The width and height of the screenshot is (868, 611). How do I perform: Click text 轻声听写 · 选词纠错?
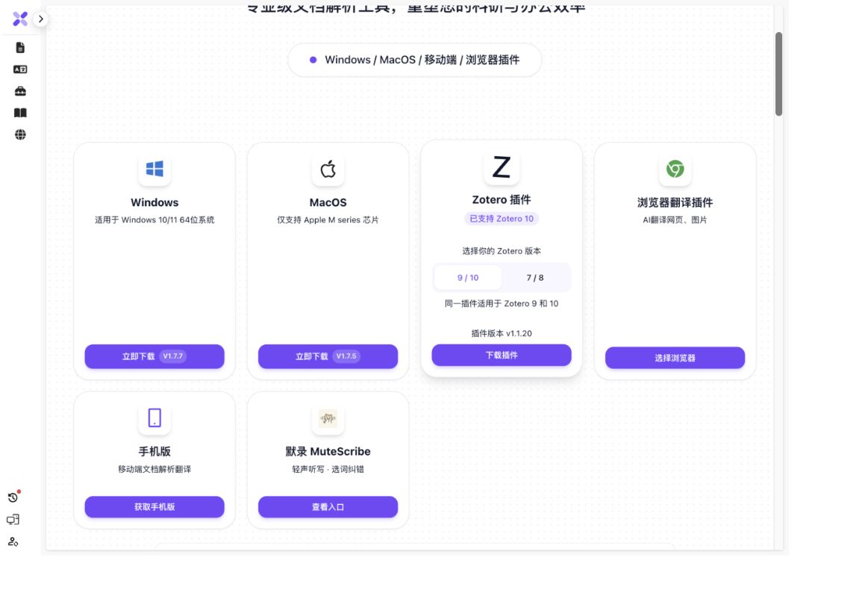pyautogui.click(x=328, y=469)
